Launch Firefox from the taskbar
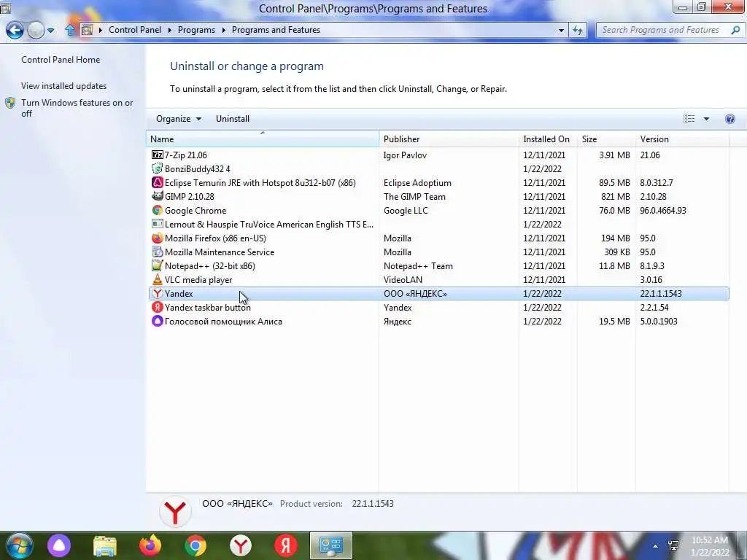 point(150,545)
